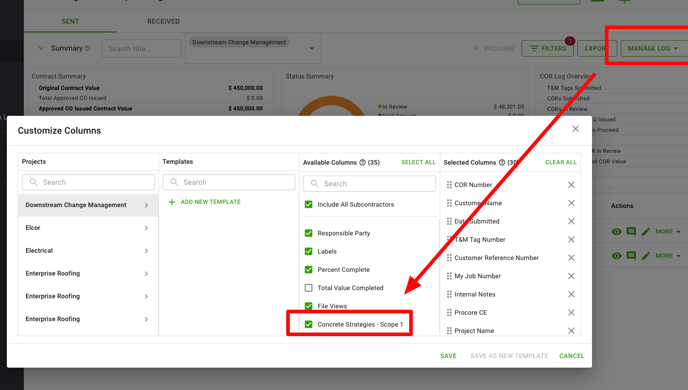688x390 pixels.
Task: Remove T&M Tag Number column
Action: click(x=571, y=240)
